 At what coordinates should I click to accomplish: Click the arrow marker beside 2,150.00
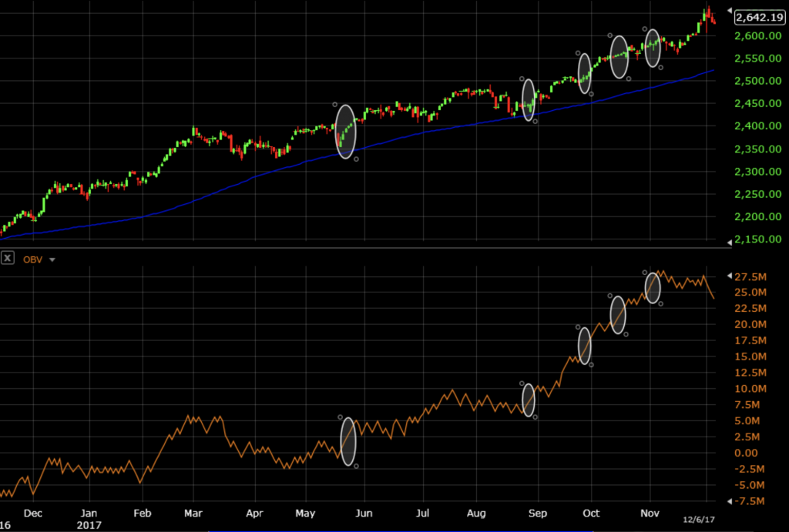click(730, 243)
